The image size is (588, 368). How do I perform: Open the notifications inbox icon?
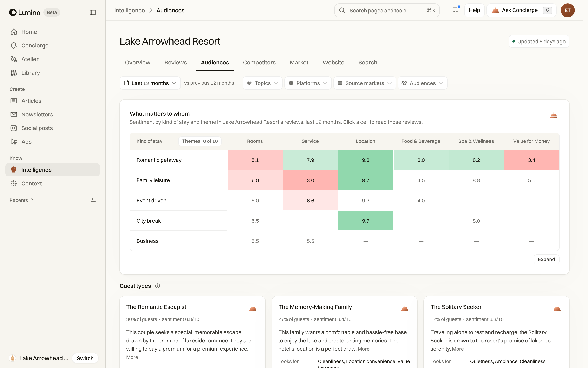[455, 10]
